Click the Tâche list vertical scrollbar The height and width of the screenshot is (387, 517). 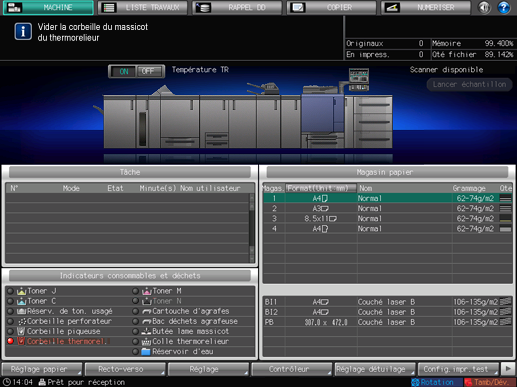coord(252,228)
